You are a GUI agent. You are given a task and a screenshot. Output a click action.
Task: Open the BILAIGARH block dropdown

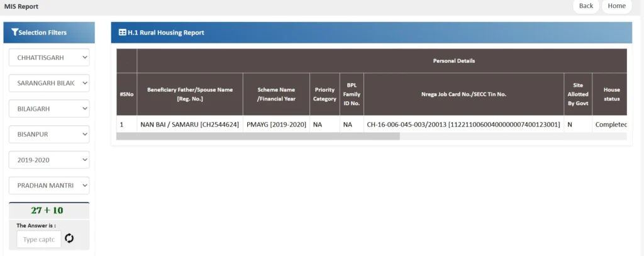tap(49, 109)
